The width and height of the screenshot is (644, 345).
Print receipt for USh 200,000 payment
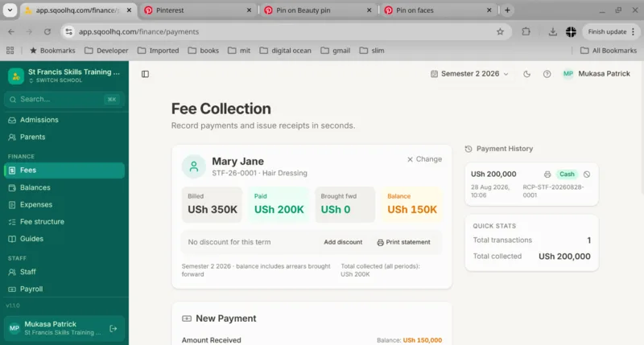pyautogui.click(x=547, y=175)
